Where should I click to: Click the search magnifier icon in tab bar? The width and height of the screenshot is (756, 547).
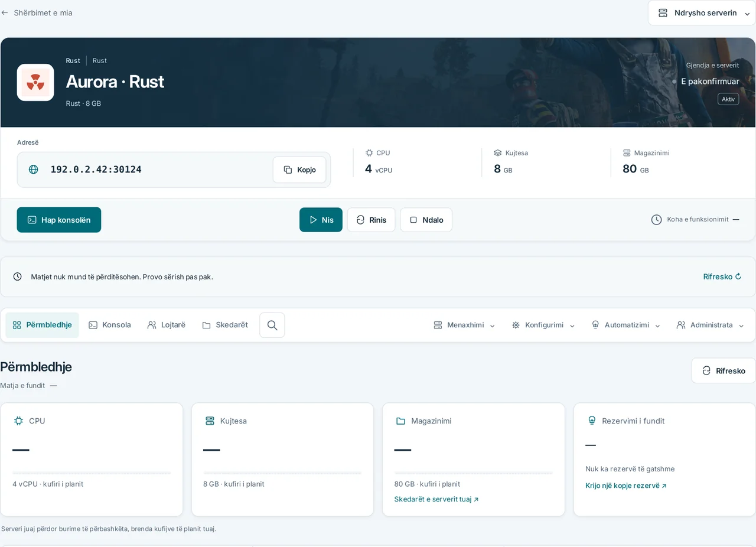click(x=272, y=325)
